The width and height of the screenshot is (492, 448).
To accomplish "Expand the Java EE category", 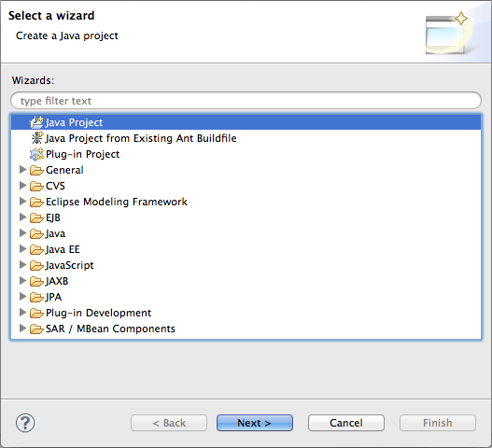I will click(x=22, y=249).
